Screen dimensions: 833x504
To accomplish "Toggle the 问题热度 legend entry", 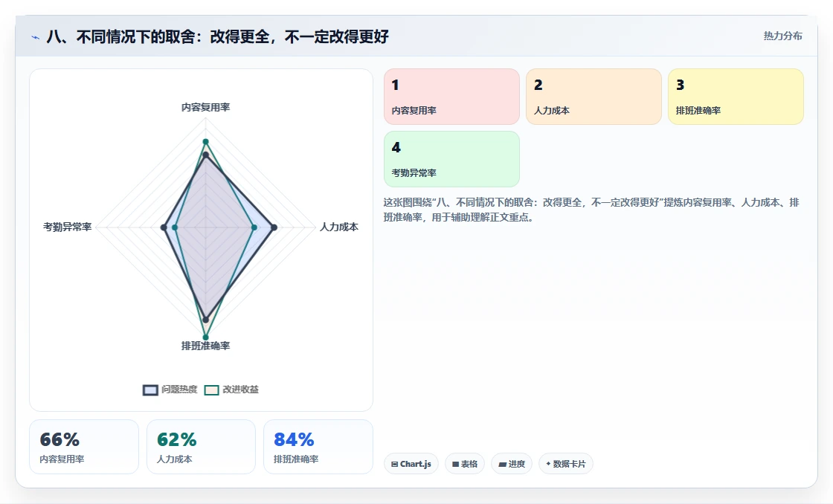I will pos(170,390).
